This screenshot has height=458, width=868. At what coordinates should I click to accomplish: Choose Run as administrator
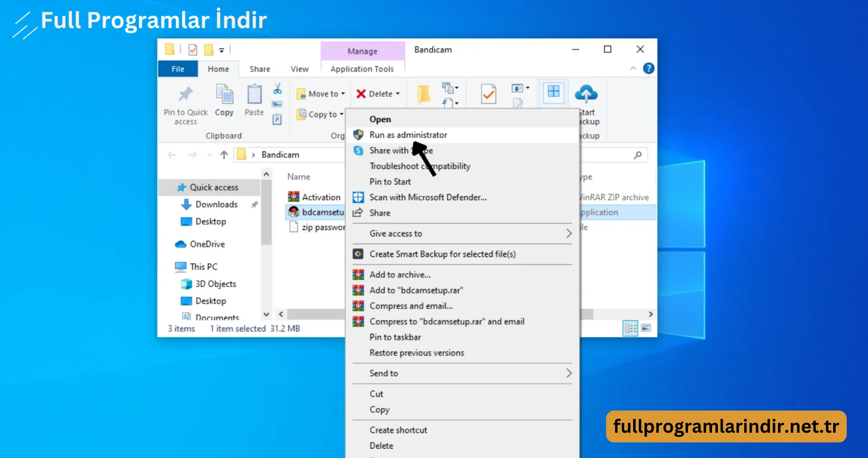462,135
